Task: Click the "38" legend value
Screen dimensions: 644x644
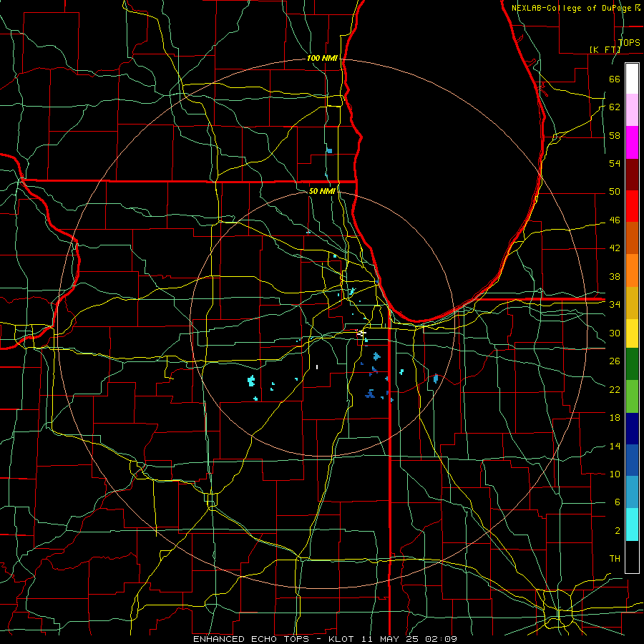Action: [615, 276]
